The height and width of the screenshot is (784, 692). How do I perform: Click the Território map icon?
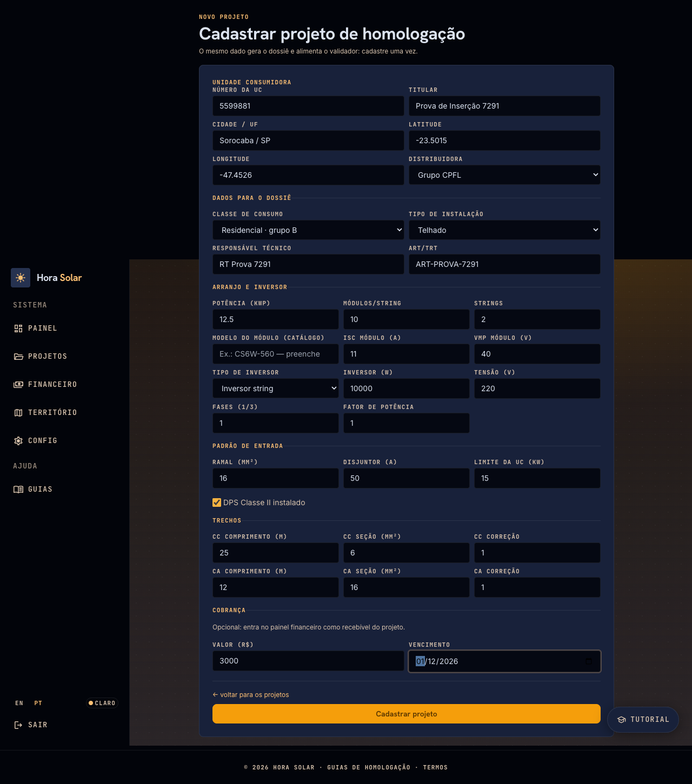[x=18, y=413]
